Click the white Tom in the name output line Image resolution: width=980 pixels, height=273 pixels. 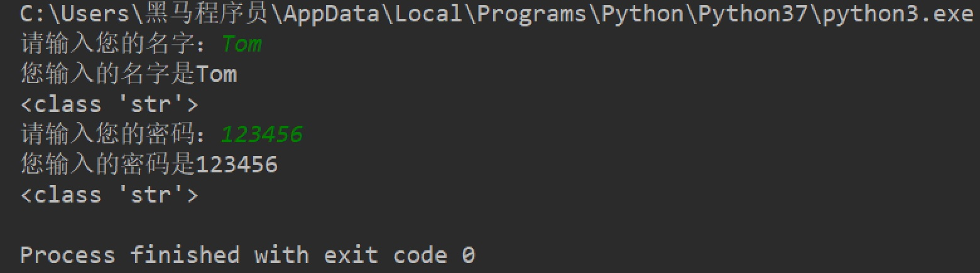click(x=216, y=74)
